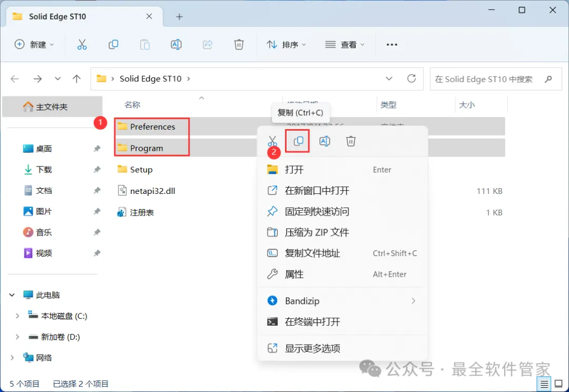Open the 排序 sort dropdown

pyautogui.click(x=286, y=45)
